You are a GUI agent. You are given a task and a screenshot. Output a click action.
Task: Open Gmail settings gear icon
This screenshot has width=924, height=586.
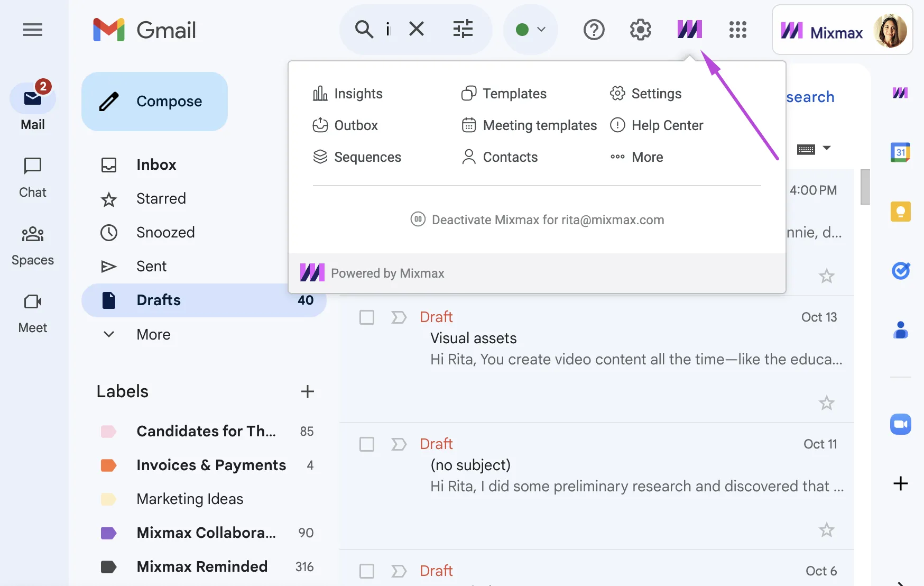click(x=640, y=30)
